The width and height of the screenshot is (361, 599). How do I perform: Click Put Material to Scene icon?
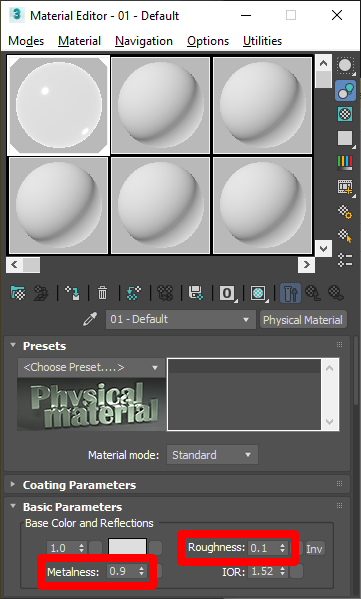tap(41, 293)
